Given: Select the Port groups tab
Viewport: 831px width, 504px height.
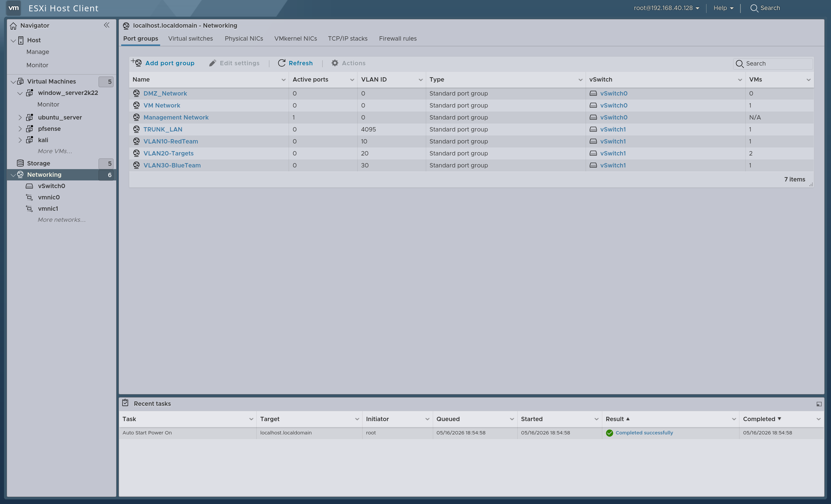Looking at the screenshot, I should coord(140,38).
